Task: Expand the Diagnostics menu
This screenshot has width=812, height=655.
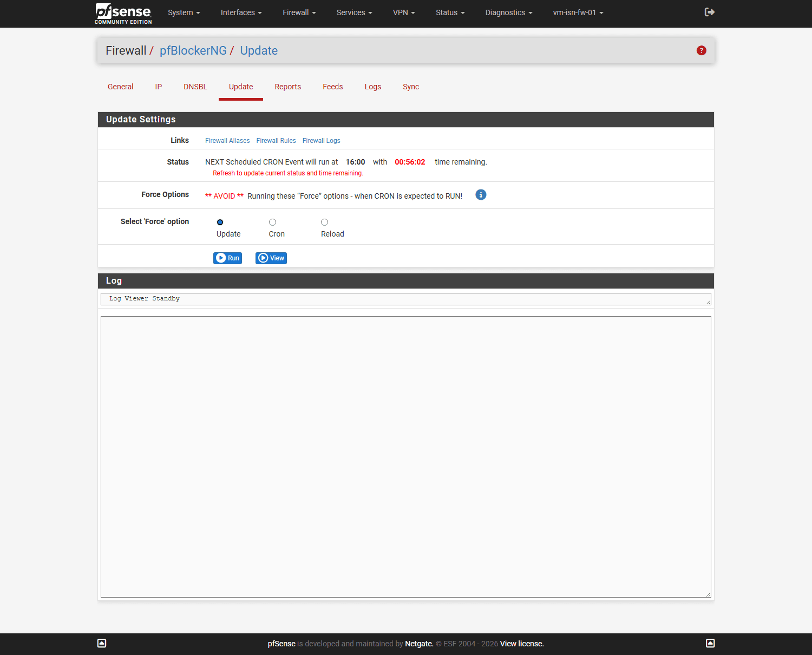Action: pyautogui.click(x=509, y=12)
